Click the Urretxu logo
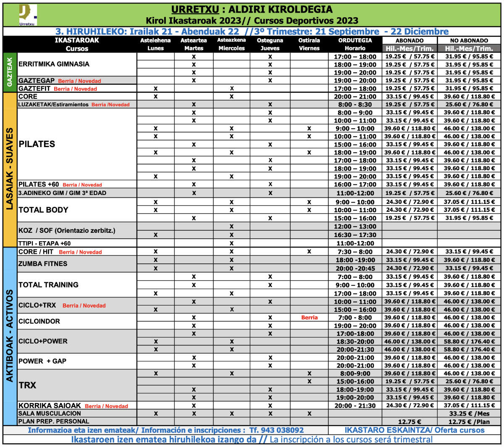 [28, 15]
